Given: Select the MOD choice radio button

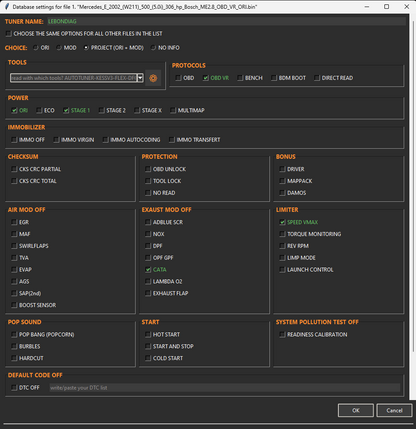Looking at the screenshot, I should pos(59,48).
